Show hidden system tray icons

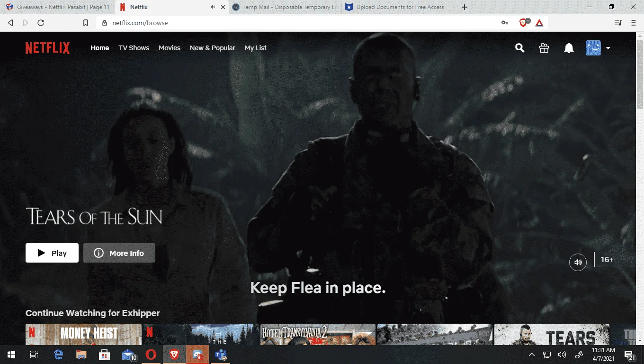click(x=532, y=355)
